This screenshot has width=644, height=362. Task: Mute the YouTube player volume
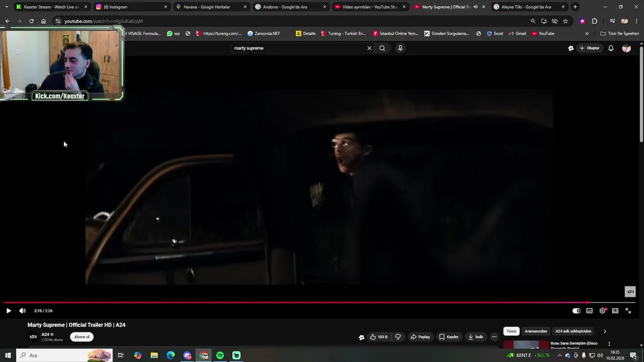pyautogui.click(x=22, y=311)
